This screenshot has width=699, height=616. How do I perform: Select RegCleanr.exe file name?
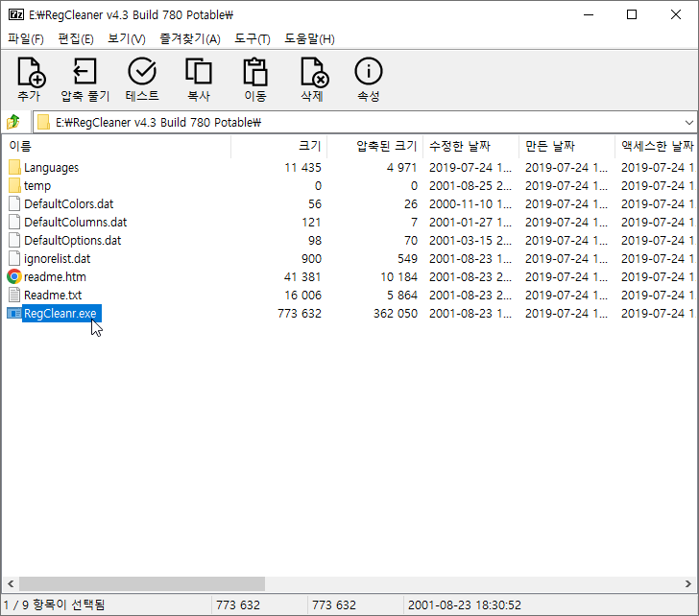(60, 314)
